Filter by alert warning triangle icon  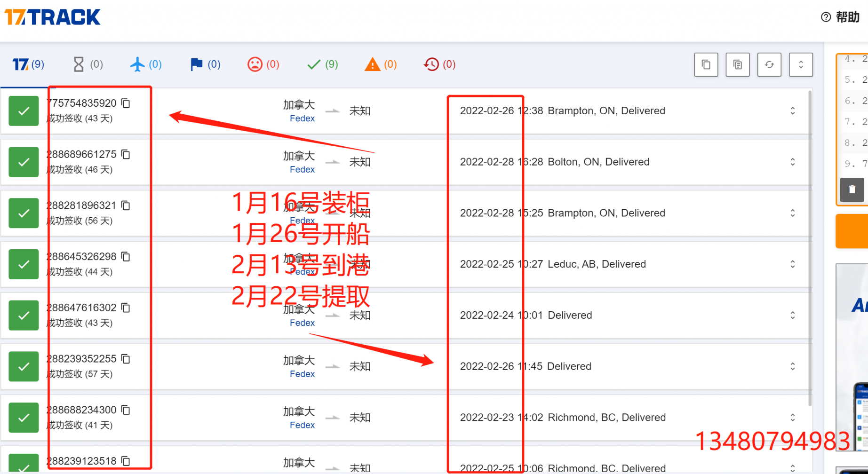coord(381,64)
